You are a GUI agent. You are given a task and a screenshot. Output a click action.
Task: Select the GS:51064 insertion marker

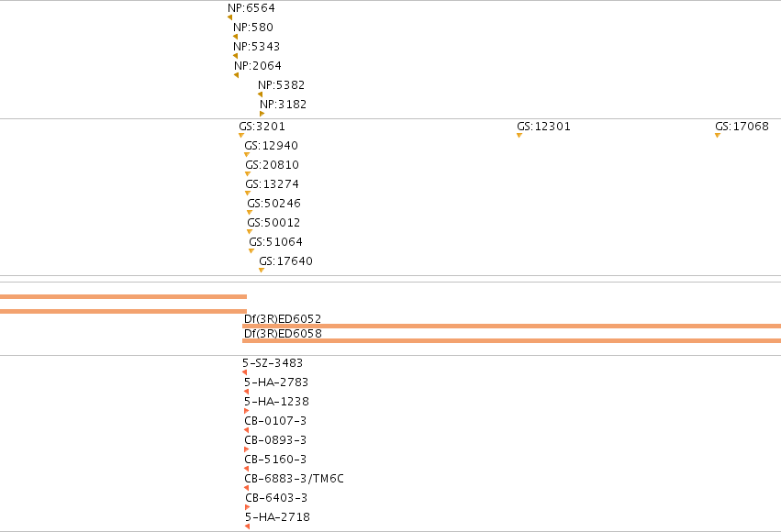(x=251, y=250)
